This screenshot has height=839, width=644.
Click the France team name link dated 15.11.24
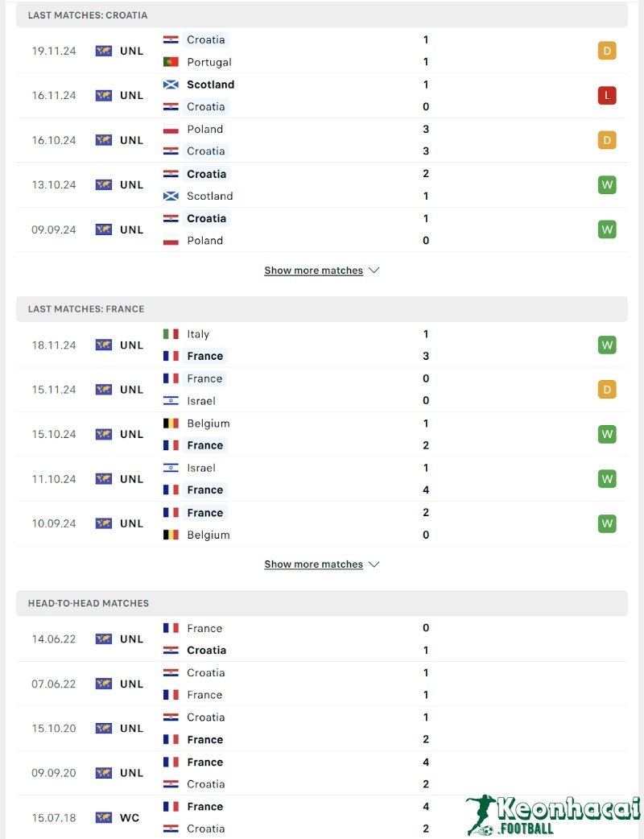tap(204, 378)
